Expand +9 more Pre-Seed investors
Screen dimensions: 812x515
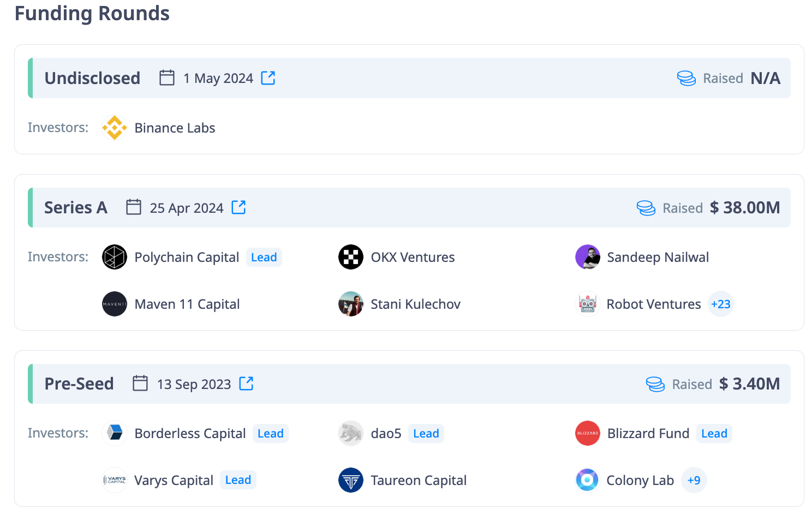(694, 480)
